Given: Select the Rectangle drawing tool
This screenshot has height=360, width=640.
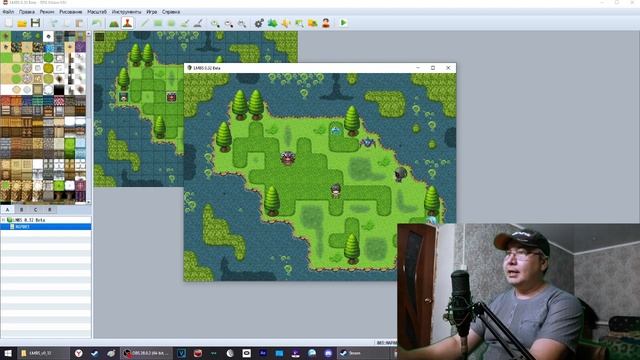Looking at the screenshot, I should coord(158,23).
